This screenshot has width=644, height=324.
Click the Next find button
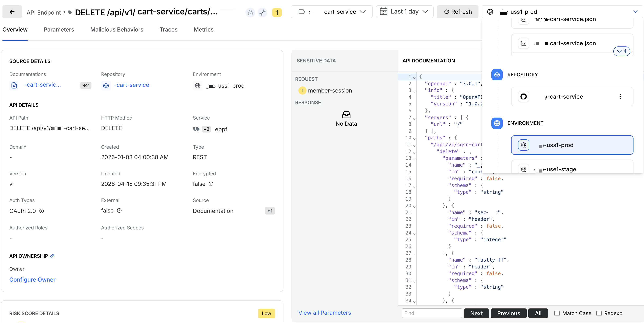(476, 313)
